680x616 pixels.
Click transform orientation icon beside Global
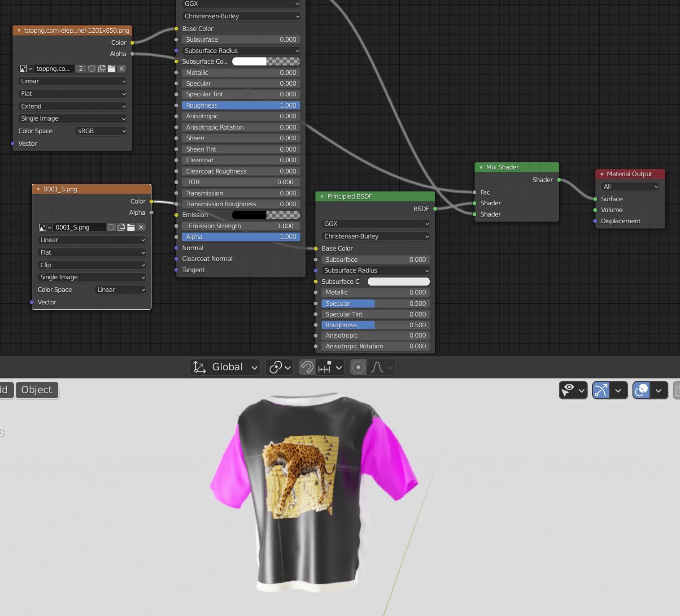coord(200,367)
